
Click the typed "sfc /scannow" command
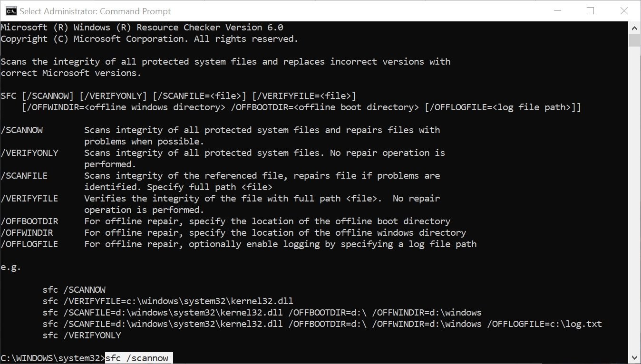[x=137, y=358]
